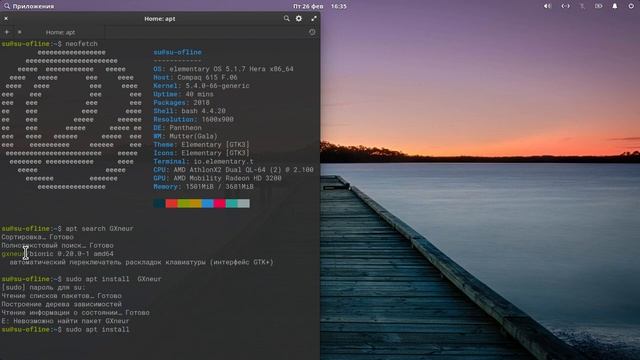Viewport: 640px width, 360px height.
Task: Click the apt search GXneur command
Action: pyautogui.click(x=99, y=229)
